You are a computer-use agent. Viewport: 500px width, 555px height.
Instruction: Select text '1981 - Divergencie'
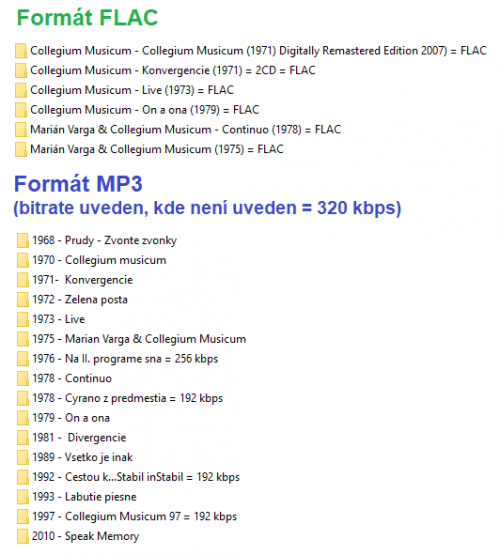79,438
